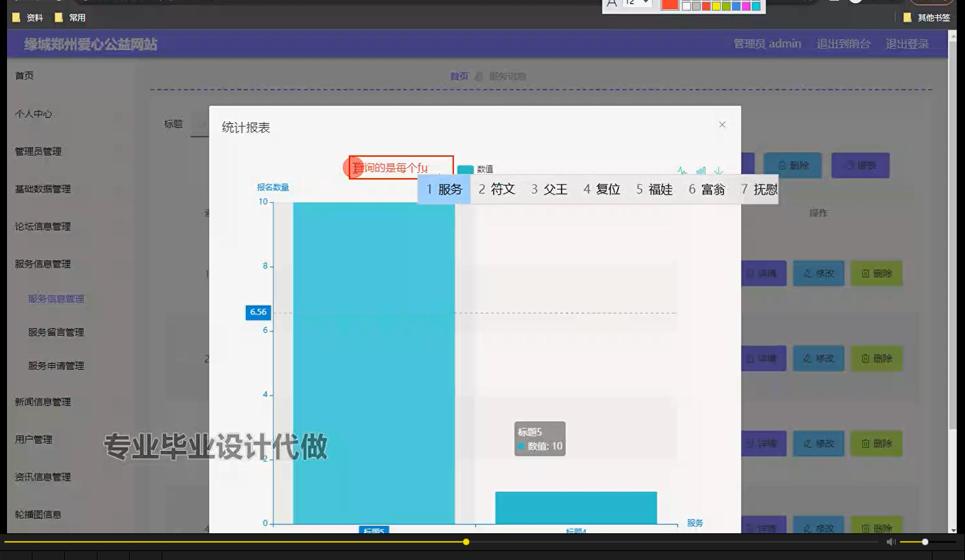
Task: Select 服务申请管理 submenu item
Action: click(x=56, y=366)
